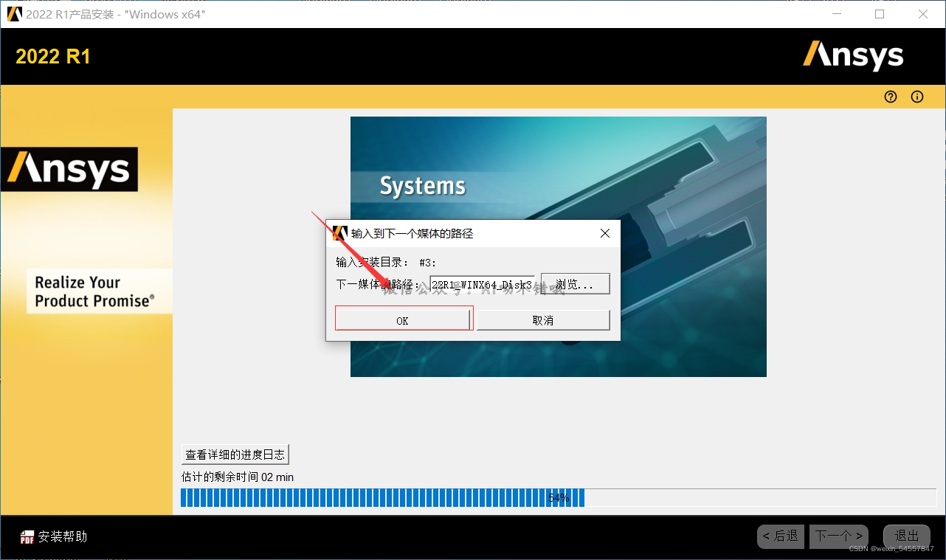Open the info circle icon
Image resolution: width=946 pixels, height=560 pixels.
tap(917, 97)
